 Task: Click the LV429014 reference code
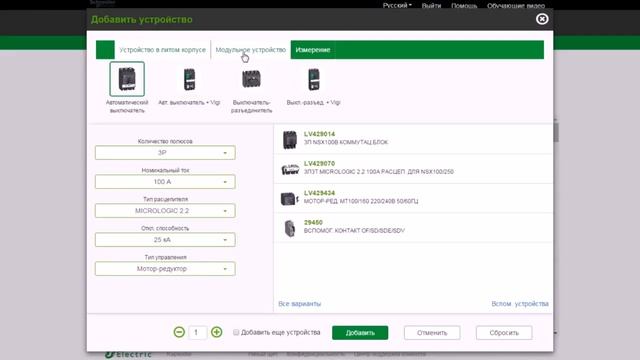click(319, 134)
